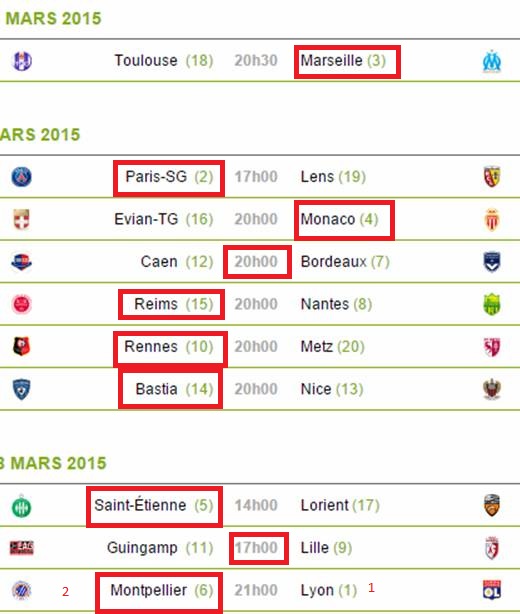Click the Reims (15) team name

(174, 304)
